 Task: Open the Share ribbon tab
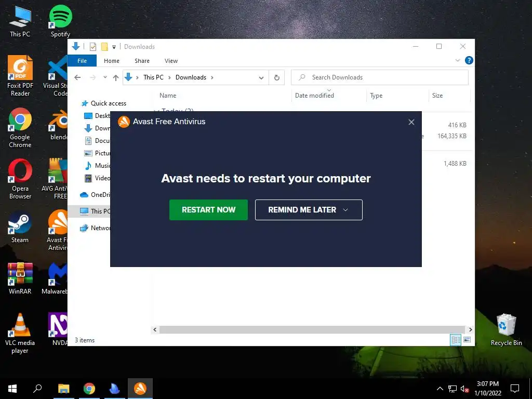coord(142,61)
